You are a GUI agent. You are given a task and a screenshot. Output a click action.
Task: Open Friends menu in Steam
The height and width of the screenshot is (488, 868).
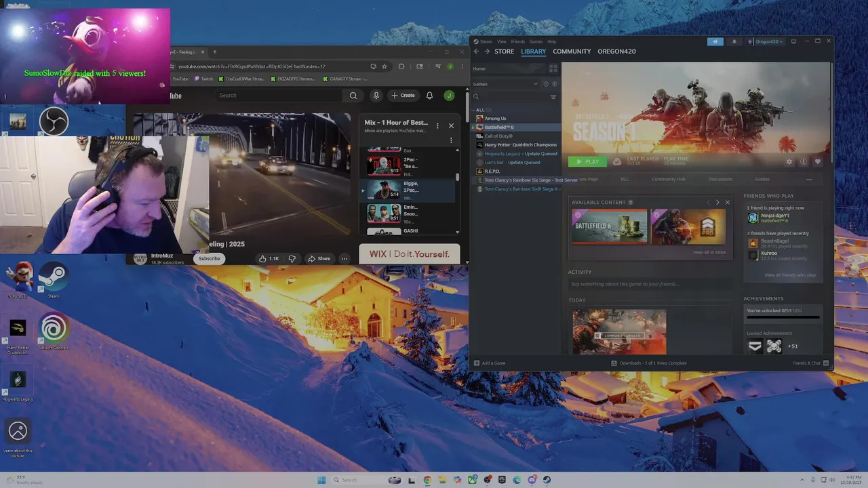(x=517, y=41)
